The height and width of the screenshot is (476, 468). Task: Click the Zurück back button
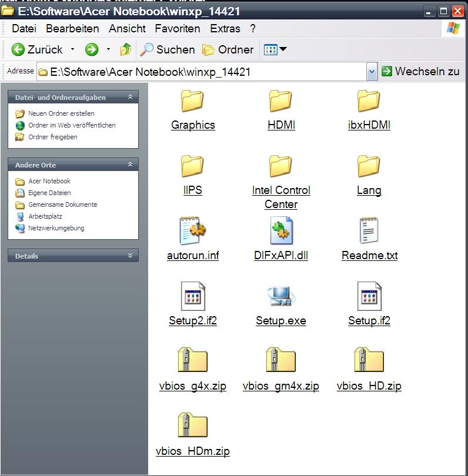pos(36,49)
